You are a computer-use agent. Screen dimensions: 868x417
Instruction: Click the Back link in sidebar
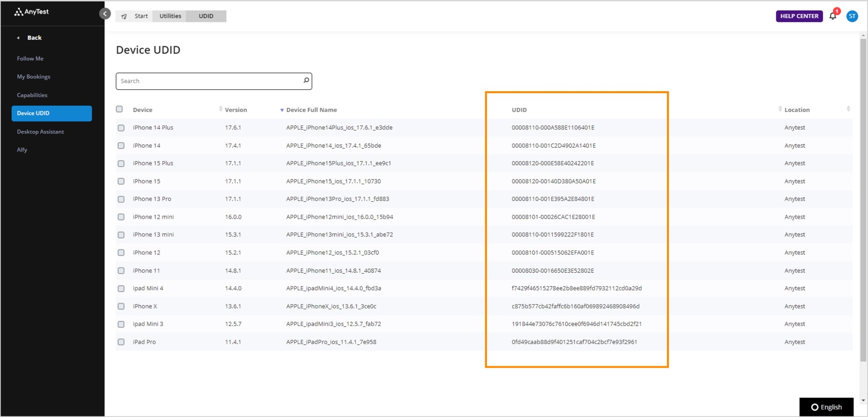coord(34,38)
